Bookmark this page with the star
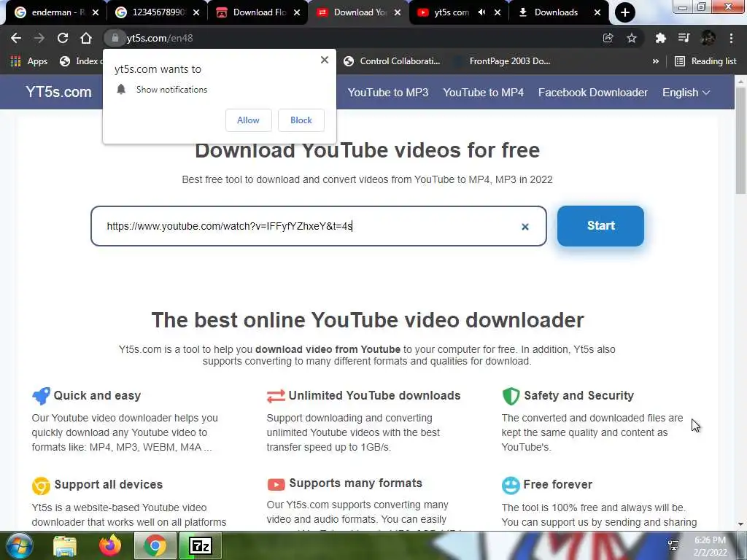This screenshot has width=747, height=560. 632,38
